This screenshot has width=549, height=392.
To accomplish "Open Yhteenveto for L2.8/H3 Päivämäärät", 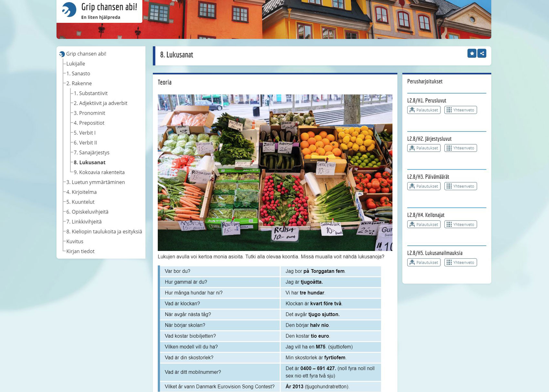I will pos(460,186).
